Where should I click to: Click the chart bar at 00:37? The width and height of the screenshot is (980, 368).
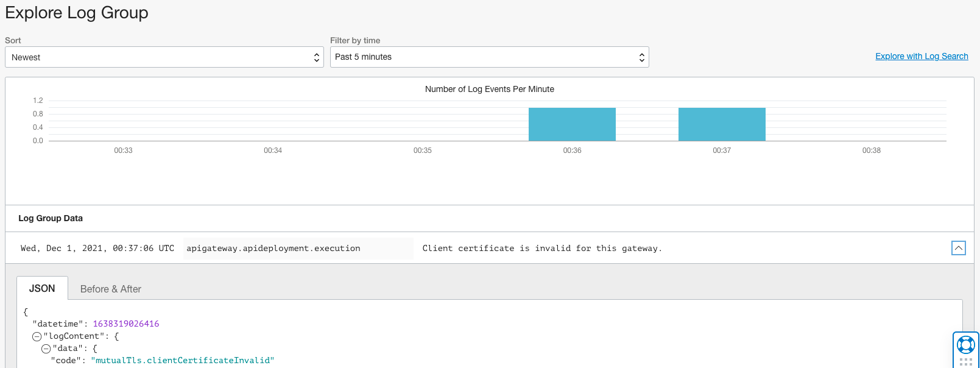(x=722, y=124)
